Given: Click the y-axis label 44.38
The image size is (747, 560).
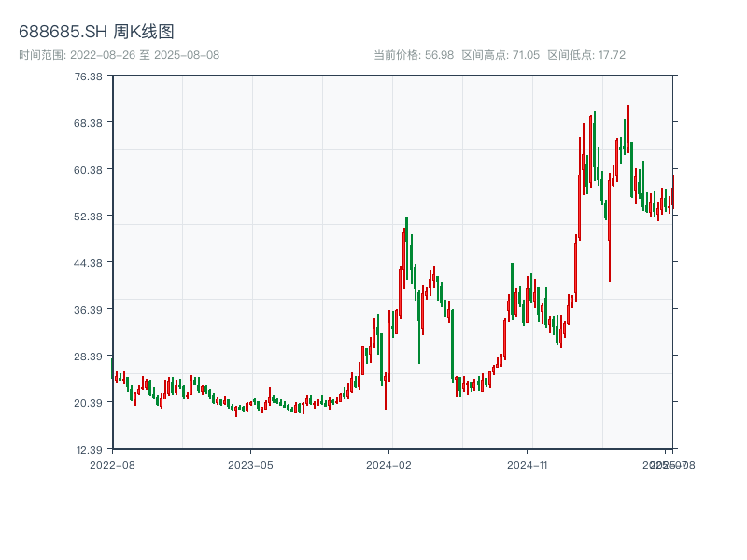Looking at the screenshot, I should tap(88, 263).
